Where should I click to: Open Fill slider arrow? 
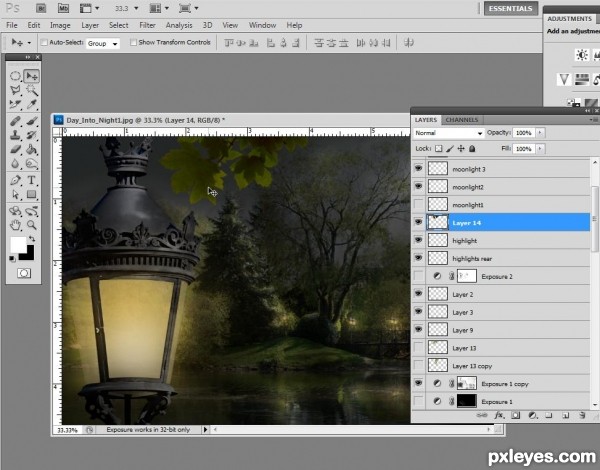coord(540,149)
